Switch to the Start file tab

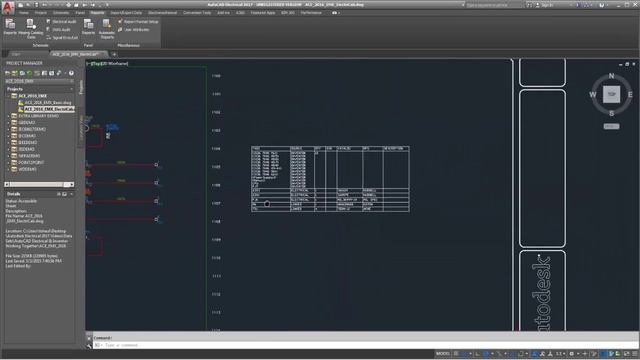point(16,54)
